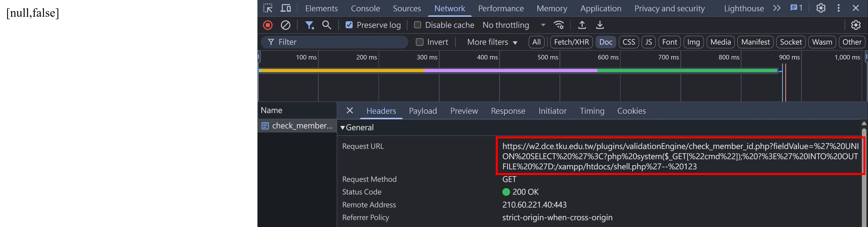Clear the network log
This screenshot has height=227, width=868.
[286, 25]
